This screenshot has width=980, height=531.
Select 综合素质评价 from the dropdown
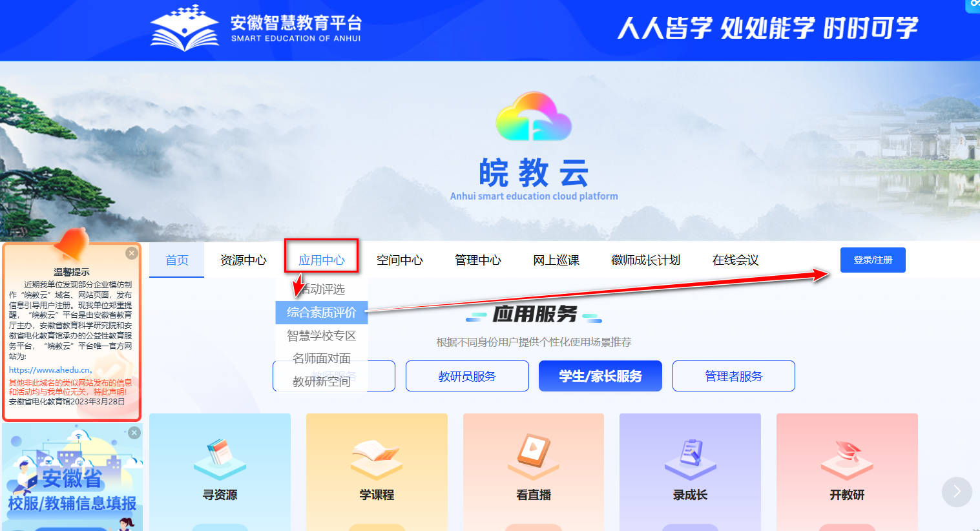[321, 313]
